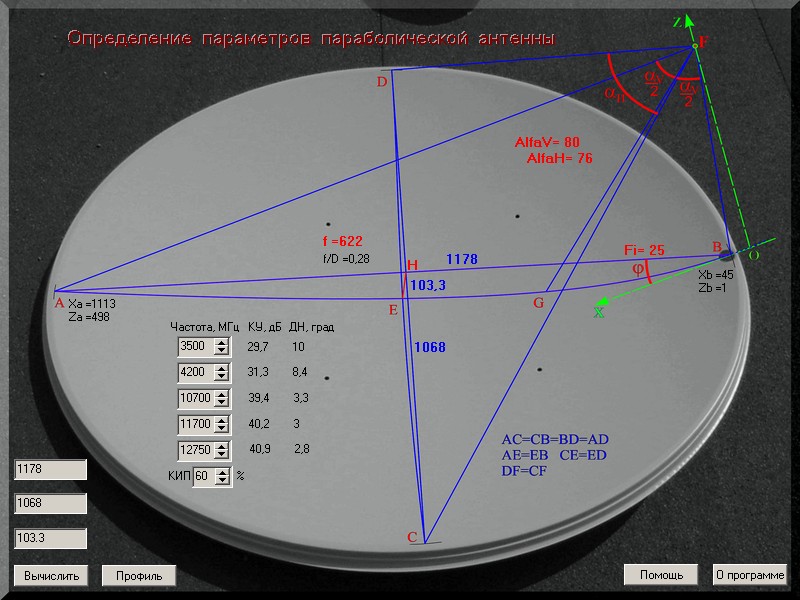
Task: Decrease the 11700 MHz frequency spinner
Action: click(x=221, y=429)
